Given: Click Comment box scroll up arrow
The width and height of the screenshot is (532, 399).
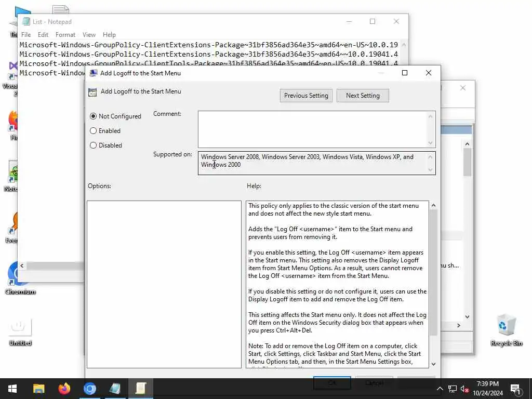Looking at the screenshot, I should pos(431,116).
